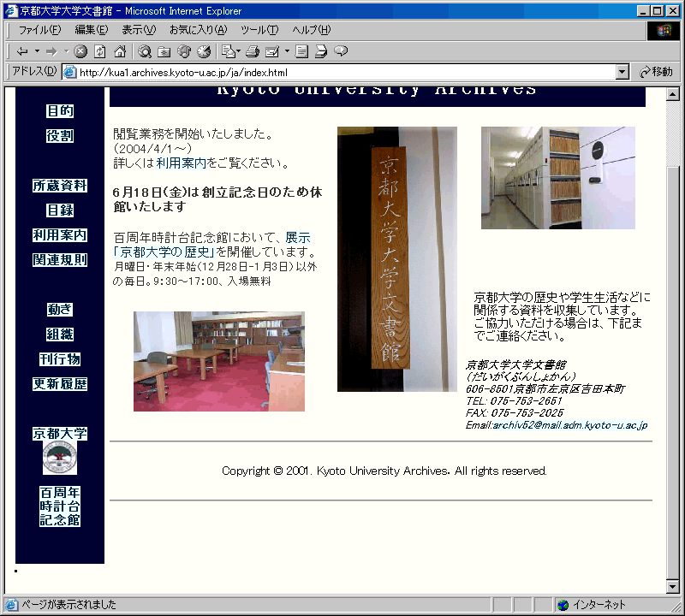Viewport: 685px width, 616px height.
Task: Click the ページが表示されました status text
Action: coord(69,605)
